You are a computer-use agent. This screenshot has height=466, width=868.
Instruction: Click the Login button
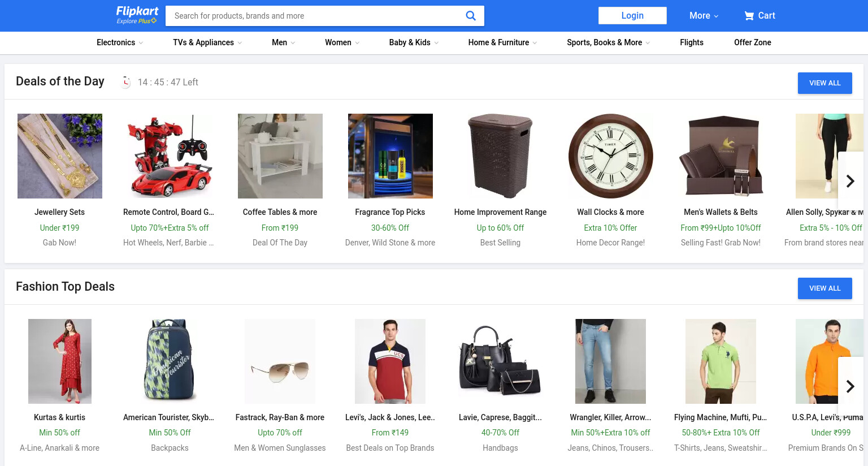click(x=632, y=16)
